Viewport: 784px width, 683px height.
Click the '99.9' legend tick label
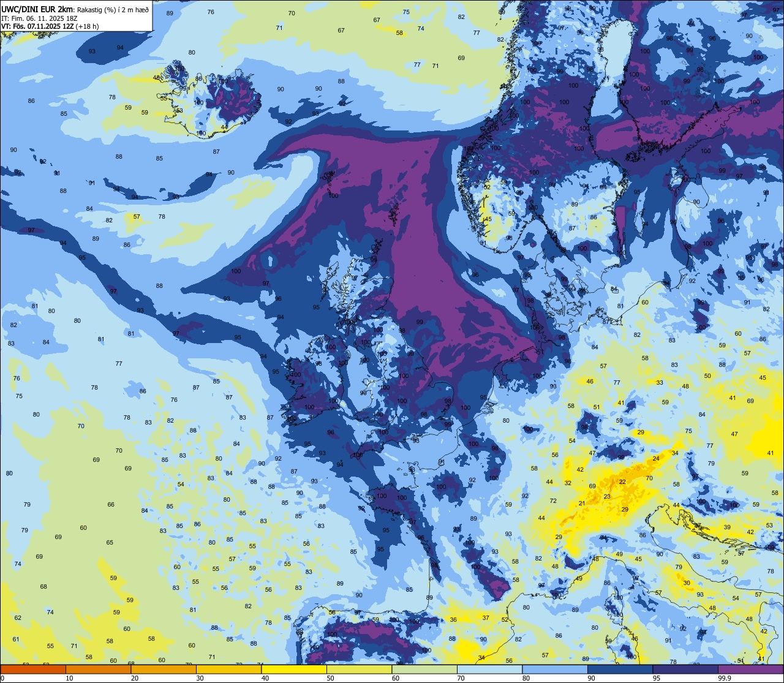tap(725, 678)
